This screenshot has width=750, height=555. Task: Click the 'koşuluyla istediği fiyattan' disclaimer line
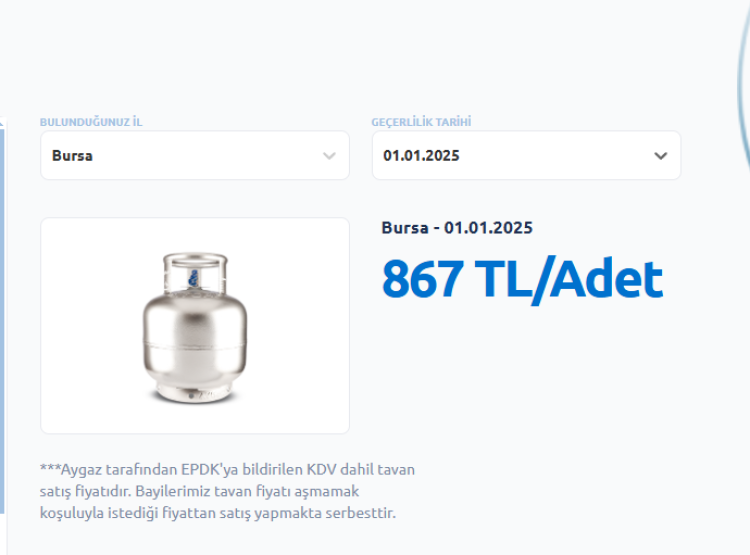click(x=218, y=513)
